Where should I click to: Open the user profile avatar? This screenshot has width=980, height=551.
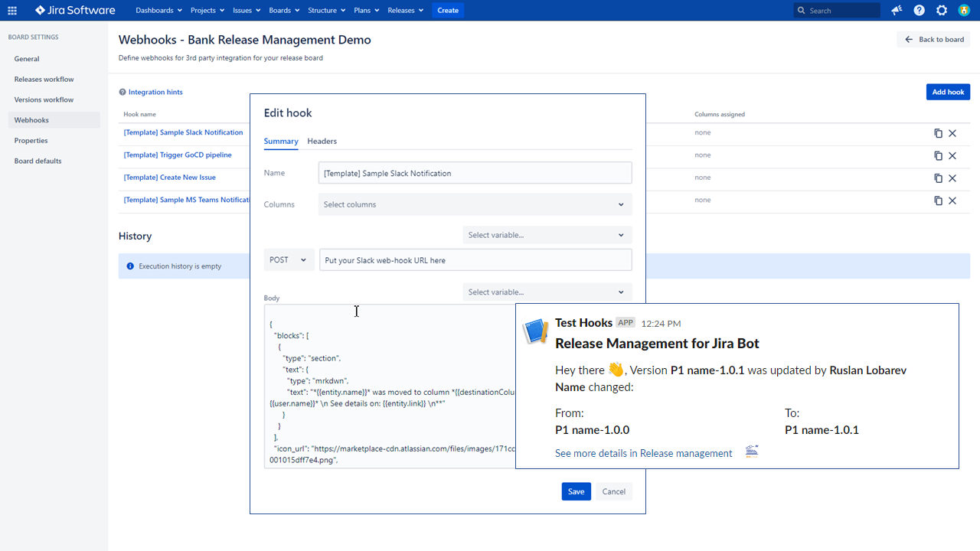964,11
